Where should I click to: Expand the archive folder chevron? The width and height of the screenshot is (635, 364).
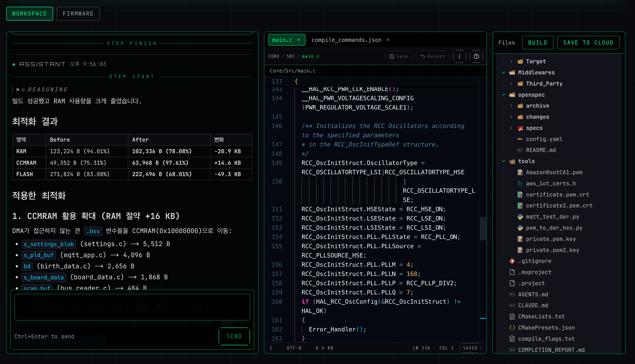click(511, 106)
